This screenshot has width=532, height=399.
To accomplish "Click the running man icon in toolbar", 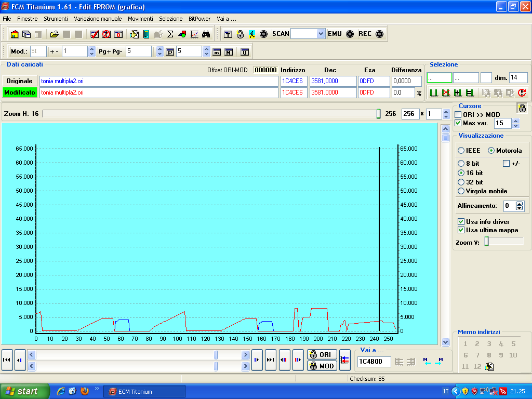I will pyautogui.click(x=252, y=34).
